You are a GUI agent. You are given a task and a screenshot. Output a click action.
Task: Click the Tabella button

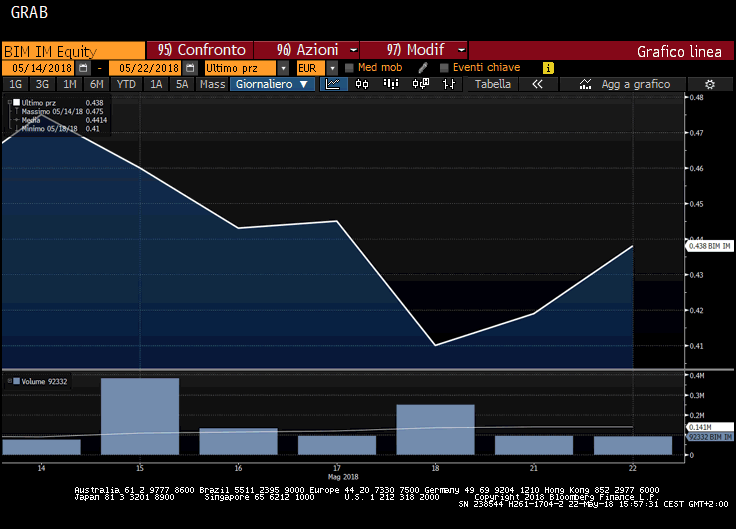point(493,85)
